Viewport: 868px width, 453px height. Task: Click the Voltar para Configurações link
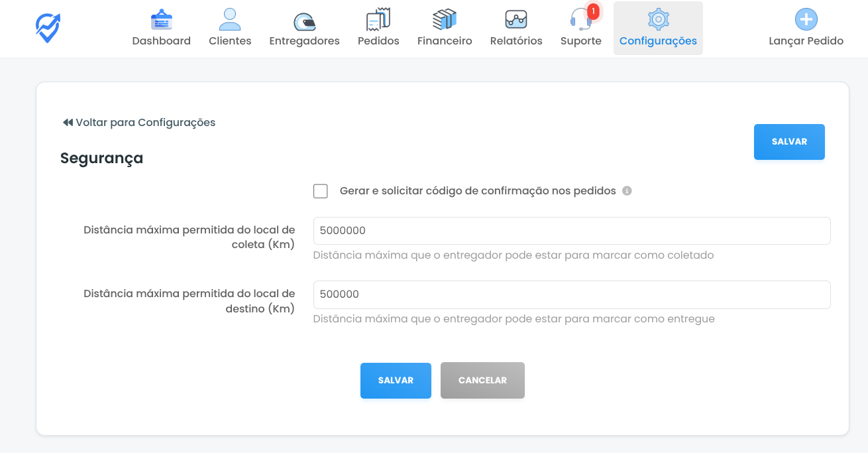click(x=139, y=123)
